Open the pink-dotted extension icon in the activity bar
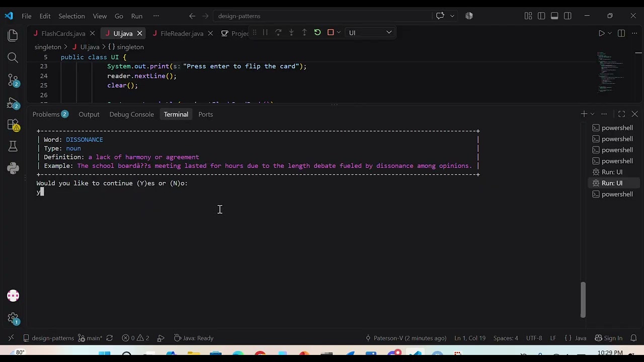Screen dimensions: 644x362 click(x=13, y=296)
